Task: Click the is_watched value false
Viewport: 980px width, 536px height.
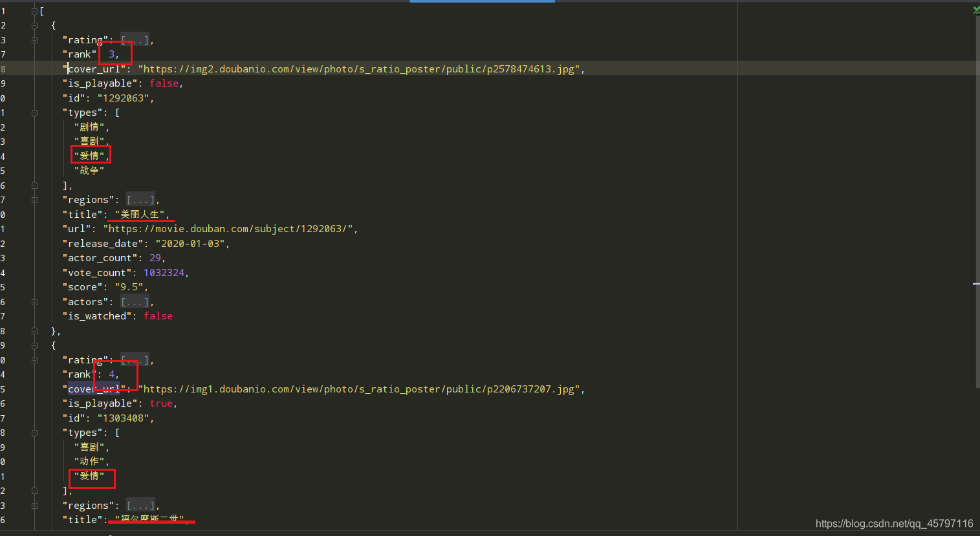Action: point(158,316)
